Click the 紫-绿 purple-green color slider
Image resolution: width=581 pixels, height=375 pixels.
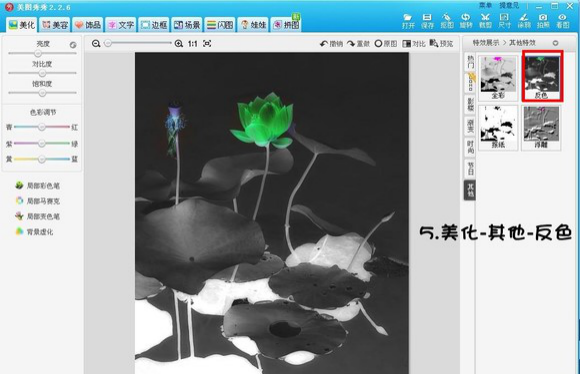(x=42, y=143)
